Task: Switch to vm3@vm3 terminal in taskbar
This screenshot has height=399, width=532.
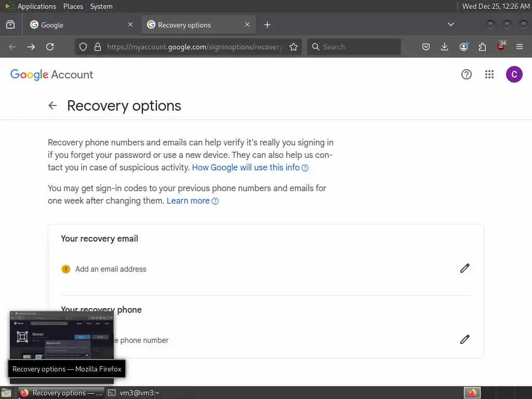Action: click(x=134, y=393)
